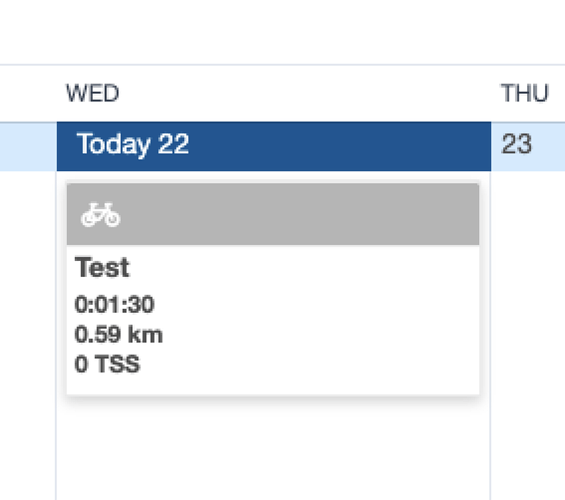The height and width of the screenshot is (500, 565).
Task: Click the bike workout type icon
Action: pos(101,215)
